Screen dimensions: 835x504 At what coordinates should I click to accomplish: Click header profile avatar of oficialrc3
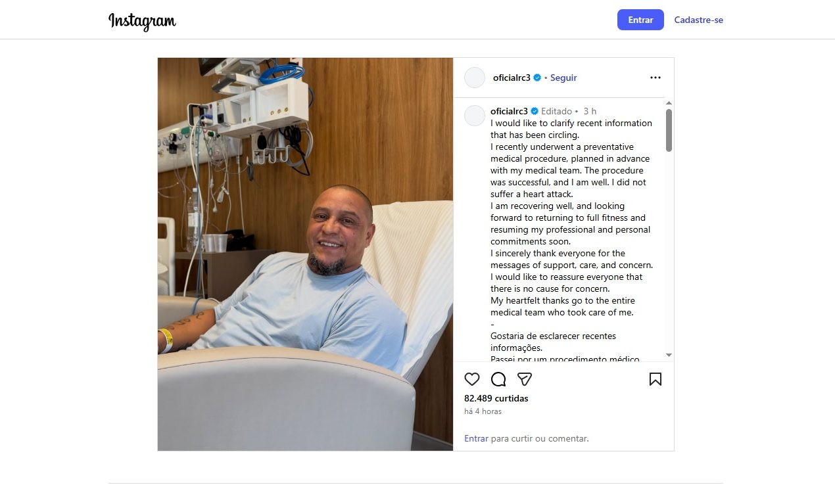[x=475, y=78]
